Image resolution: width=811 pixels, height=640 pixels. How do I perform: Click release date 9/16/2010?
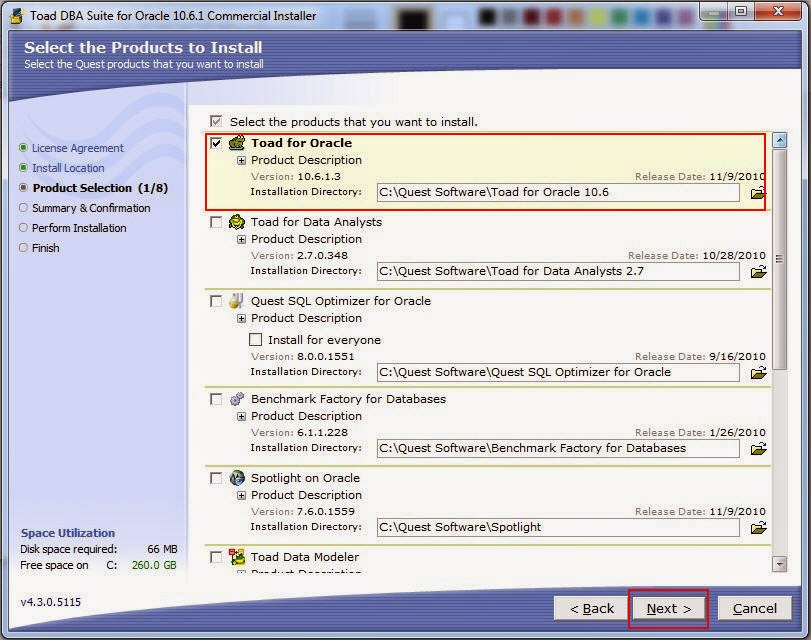[737, 356]
